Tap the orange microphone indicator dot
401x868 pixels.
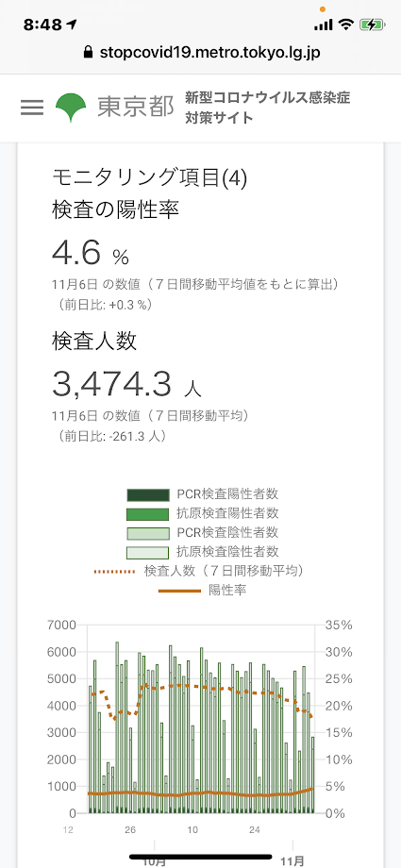point(323,8)
